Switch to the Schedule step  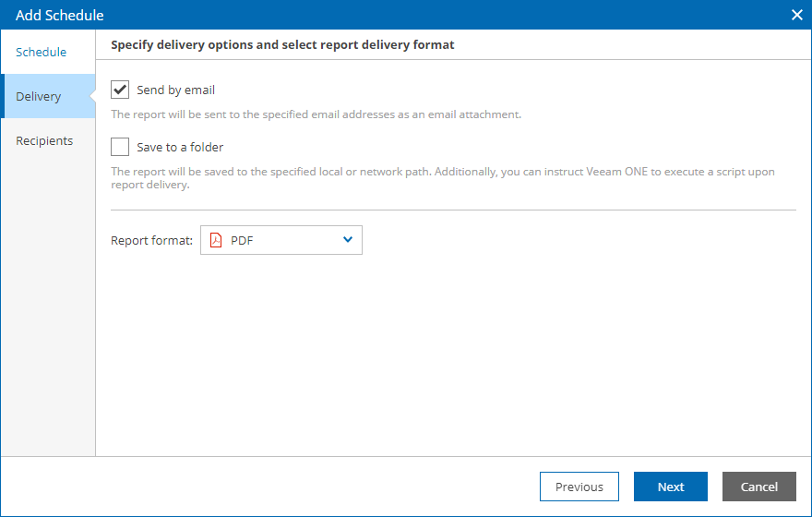coord(42,52)
